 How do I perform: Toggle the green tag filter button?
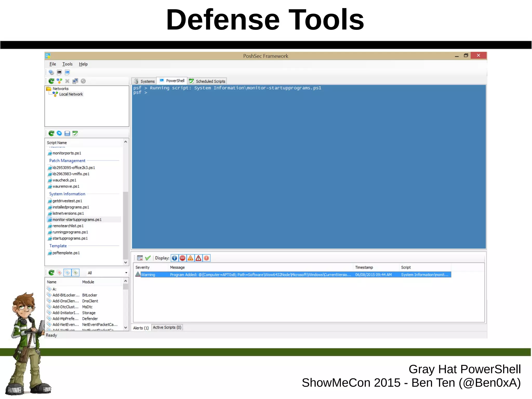coord(75,272)
